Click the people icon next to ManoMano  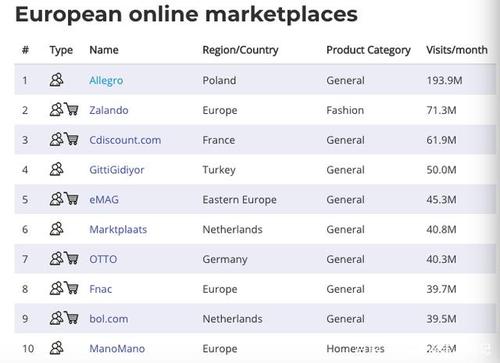pos(56,348)
